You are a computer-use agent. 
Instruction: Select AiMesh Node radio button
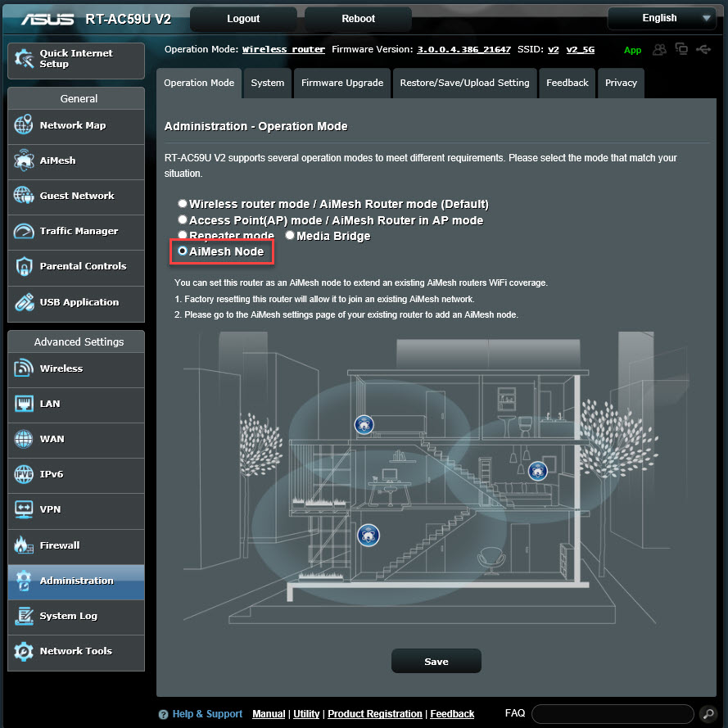coord(183,251)
